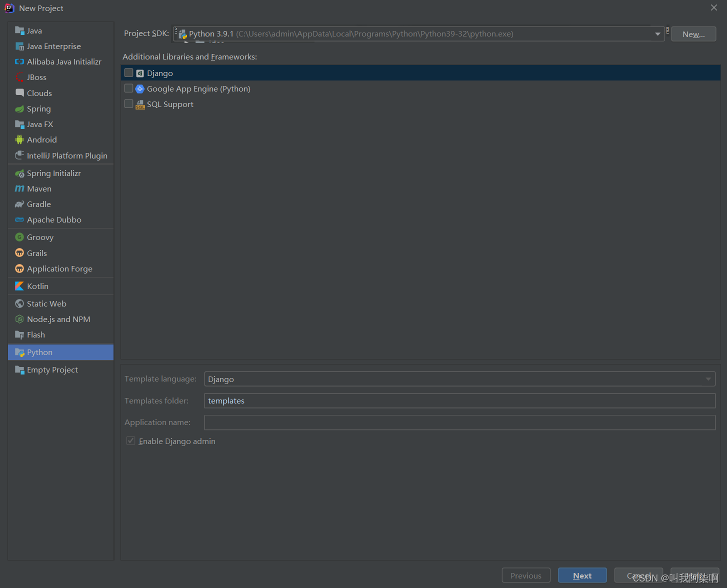Click the Kotlin logo icon
The height and width of the screenshot is (588, 727).
19,286
